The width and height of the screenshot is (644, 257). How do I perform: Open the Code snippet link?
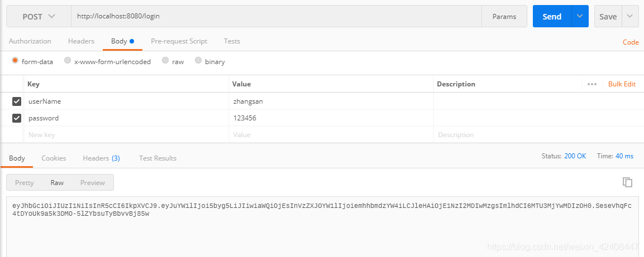coord(631,42)
